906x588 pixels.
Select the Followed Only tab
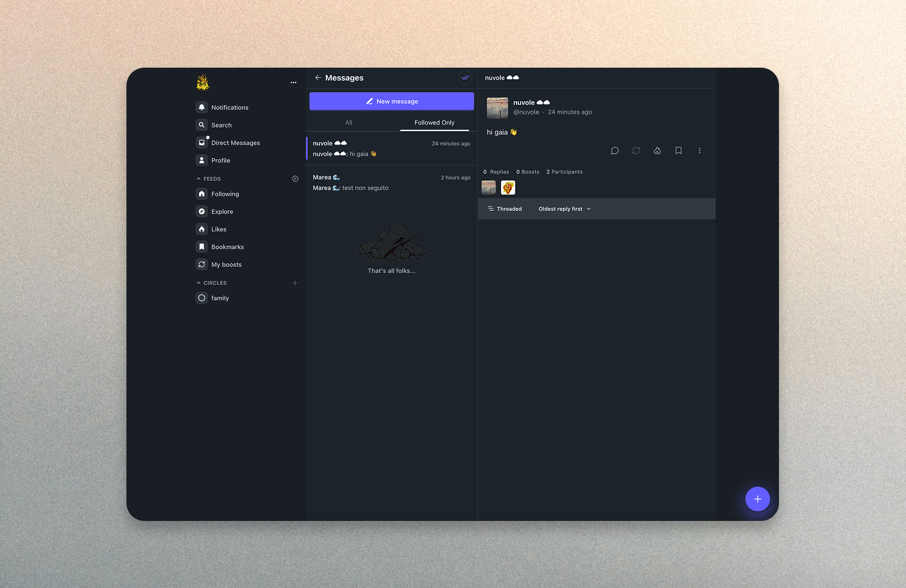[x=434, y=123]
